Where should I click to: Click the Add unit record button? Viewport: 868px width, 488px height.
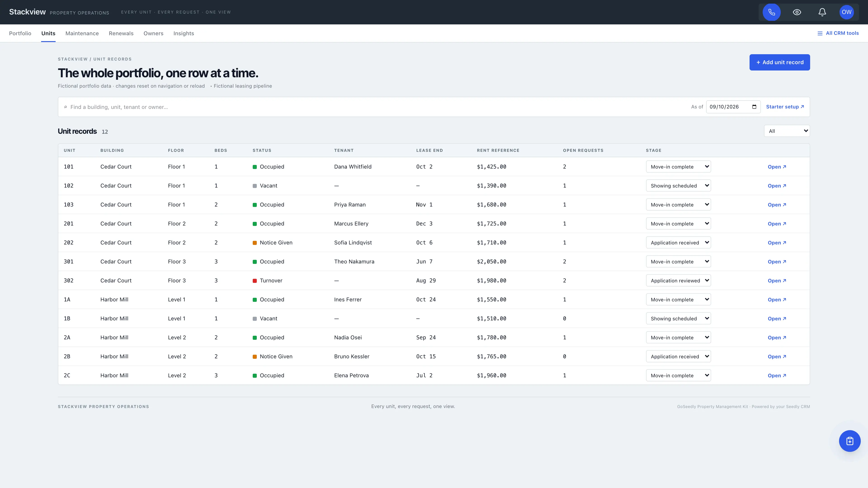coord(779,62)
